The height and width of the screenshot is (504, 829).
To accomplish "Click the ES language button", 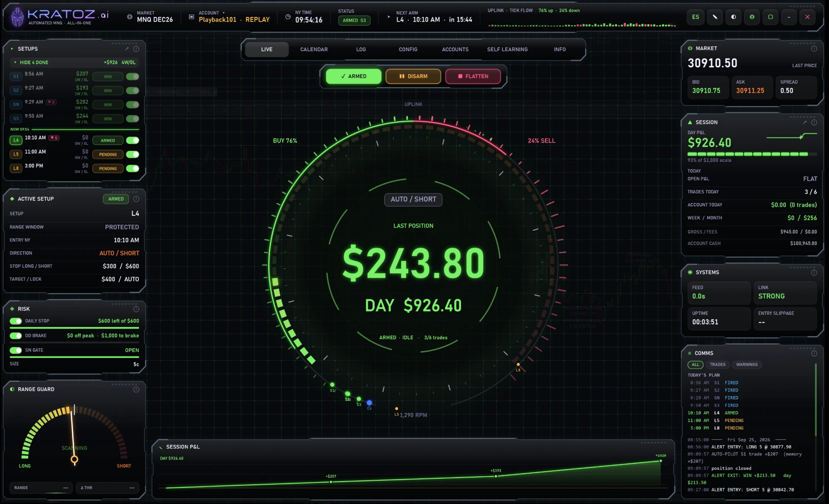I will pos(696,17).
